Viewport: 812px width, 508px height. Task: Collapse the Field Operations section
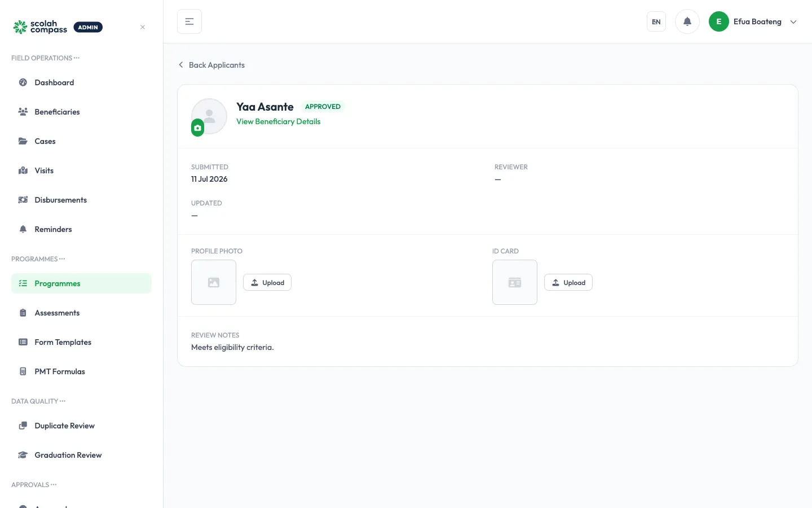click(45, 58)
